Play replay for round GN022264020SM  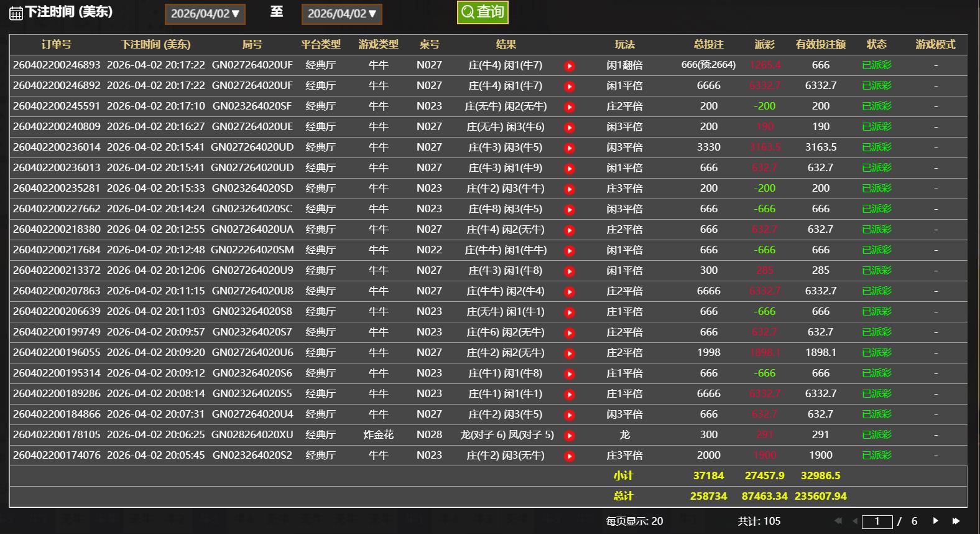coord(569,251)
